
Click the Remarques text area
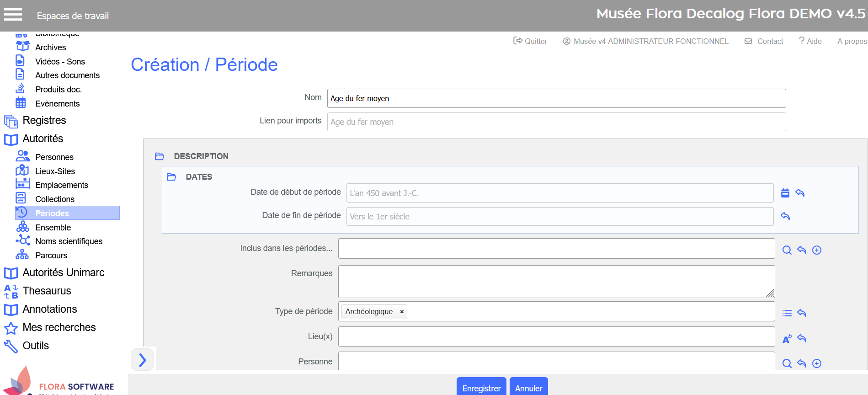click(556, 282)
